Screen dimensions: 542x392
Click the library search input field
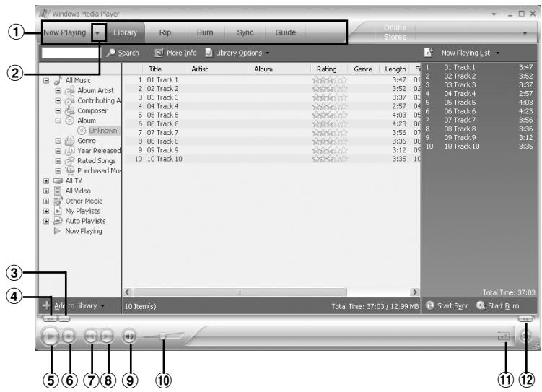(70, 53)
